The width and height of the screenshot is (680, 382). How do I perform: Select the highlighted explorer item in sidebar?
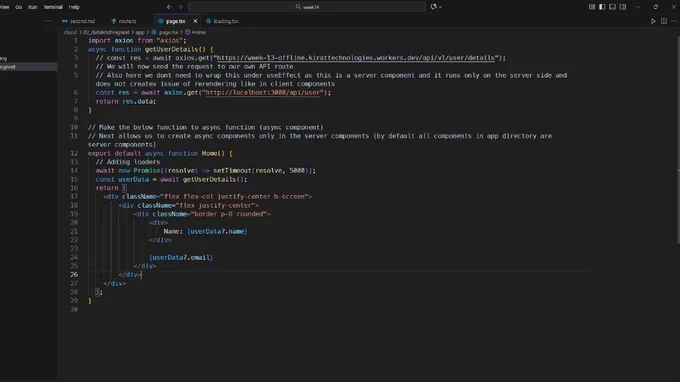click(29, 67)
